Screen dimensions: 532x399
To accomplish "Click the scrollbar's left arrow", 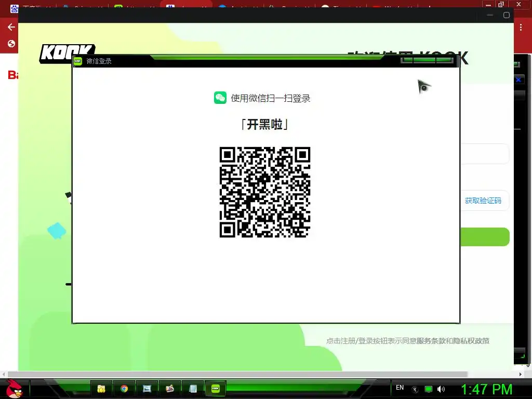I will [4, 374].
